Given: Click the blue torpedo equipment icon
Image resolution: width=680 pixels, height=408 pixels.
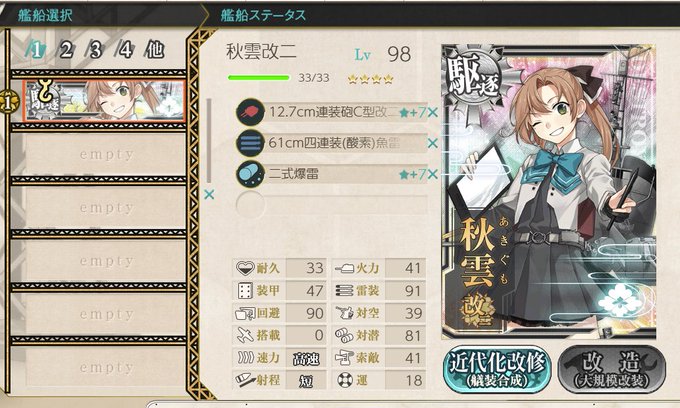Looking at the screenshot, I should (x=250, y=143).
